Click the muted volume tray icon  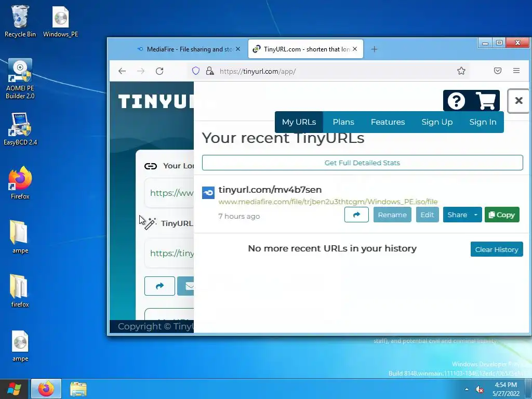coord(479,390)
